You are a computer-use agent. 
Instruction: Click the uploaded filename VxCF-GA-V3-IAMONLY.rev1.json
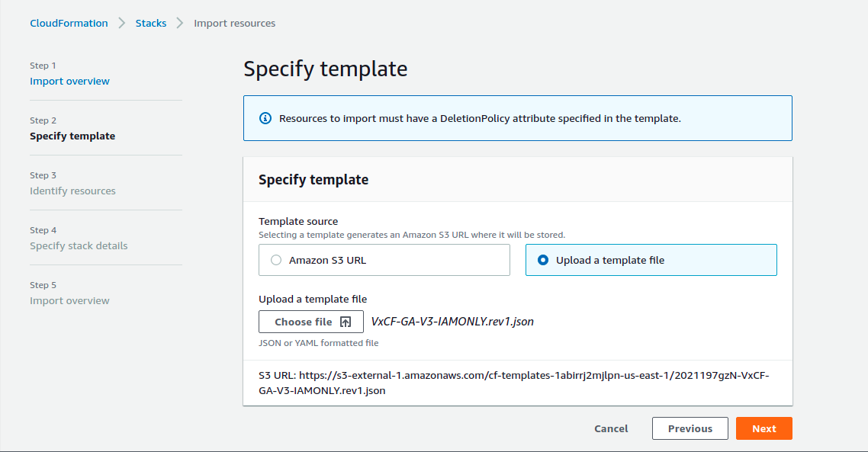click(452, 322)
